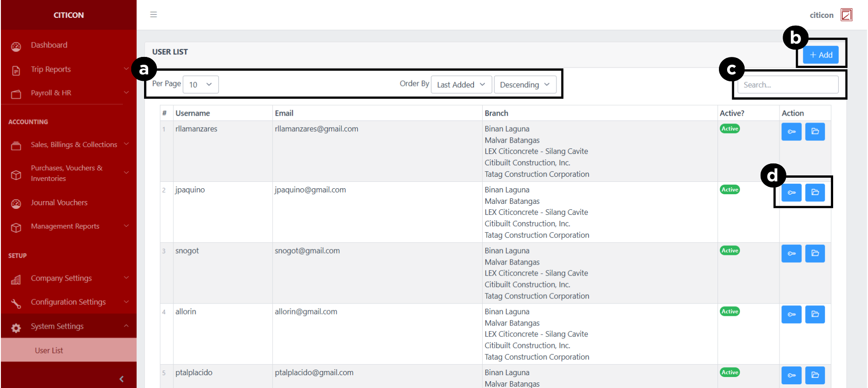Viewport: 868px width, 388px height.
Task: Click the Active badge for snogot
Action: pos(729,250)
